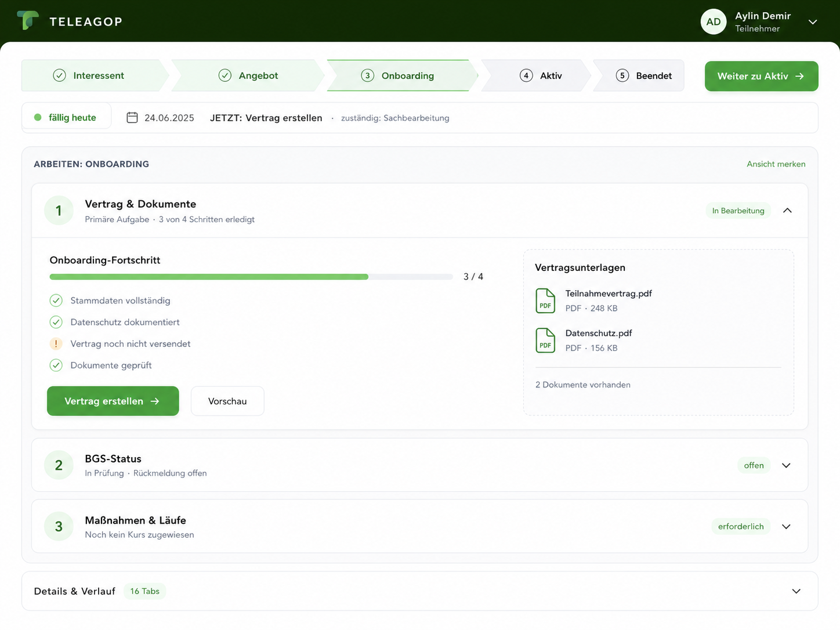Click the text JETZT: Vertrag erstellen

click(266, 118)
